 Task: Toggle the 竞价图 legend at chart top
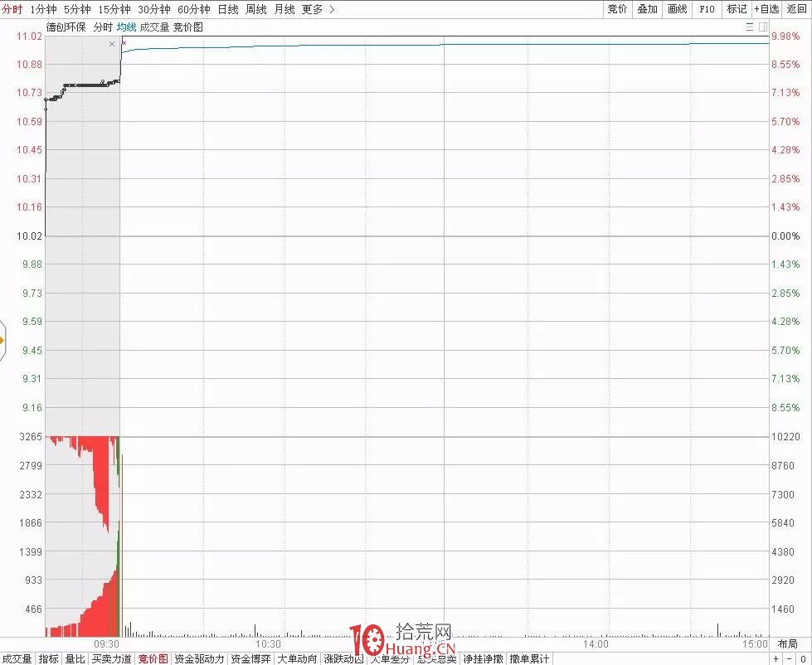point(187,27)
